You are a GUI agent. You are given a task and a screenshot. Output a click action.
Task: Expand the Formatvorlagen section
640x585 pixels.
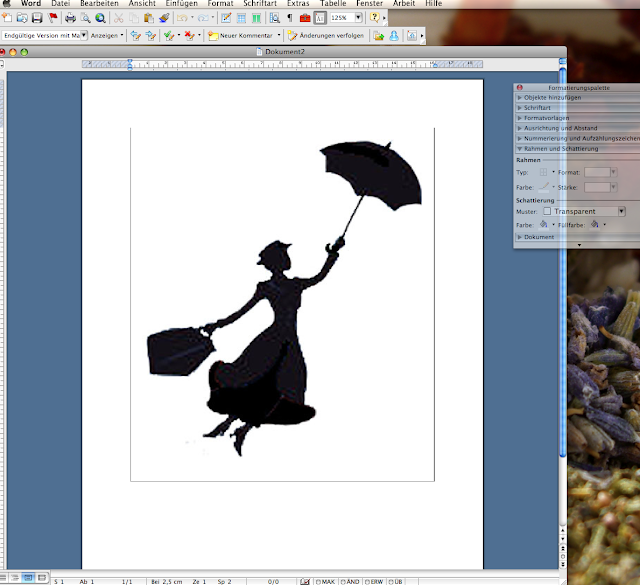coord(577,118)
